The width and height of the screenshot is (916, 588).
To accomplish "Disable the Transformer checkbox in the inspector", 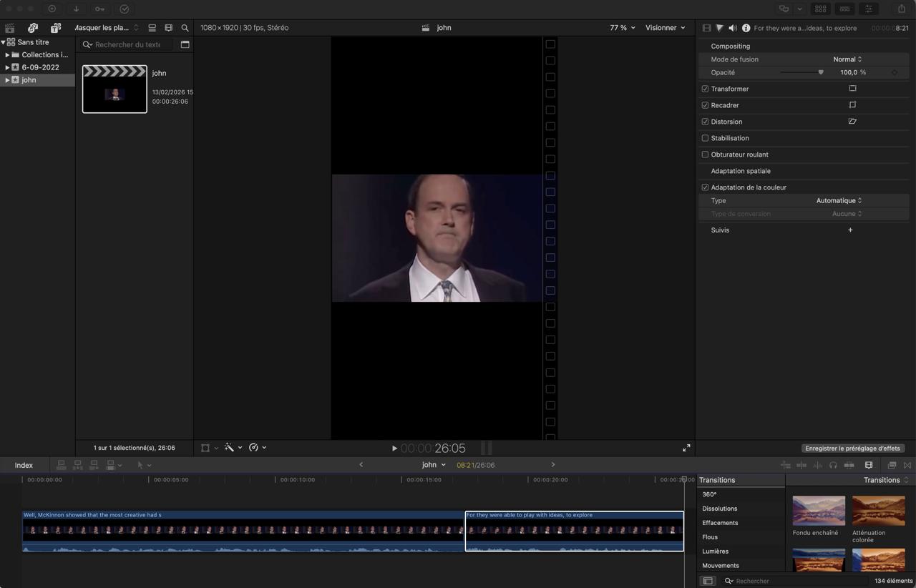I will [705, 88].
